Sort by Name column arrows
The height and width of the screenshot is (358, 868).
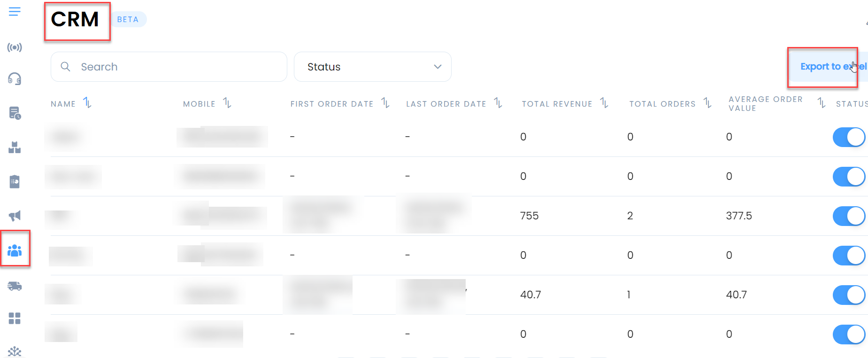click(x=87, y=102)
